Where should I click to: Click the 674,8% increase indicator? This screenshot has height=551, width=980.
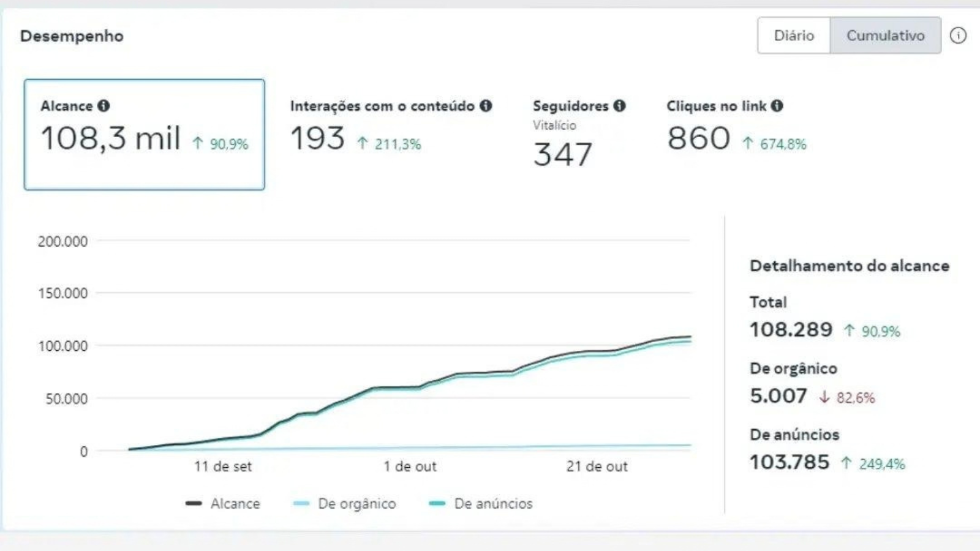point(775,144)
